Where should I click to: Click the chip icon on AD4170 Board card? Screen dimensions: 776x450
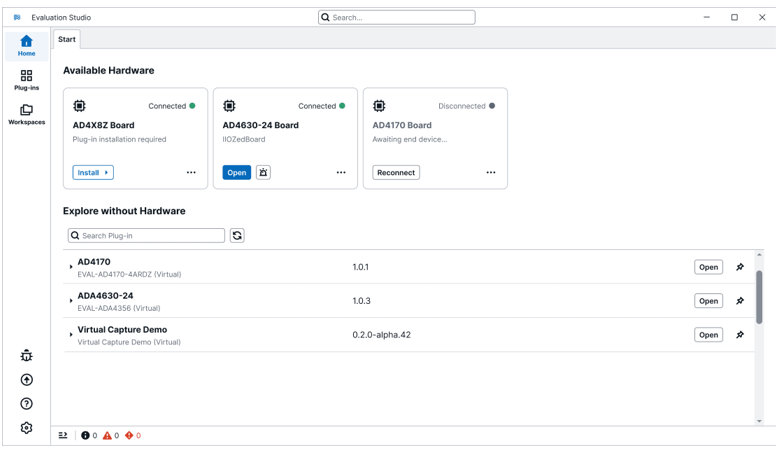point(379,105)
